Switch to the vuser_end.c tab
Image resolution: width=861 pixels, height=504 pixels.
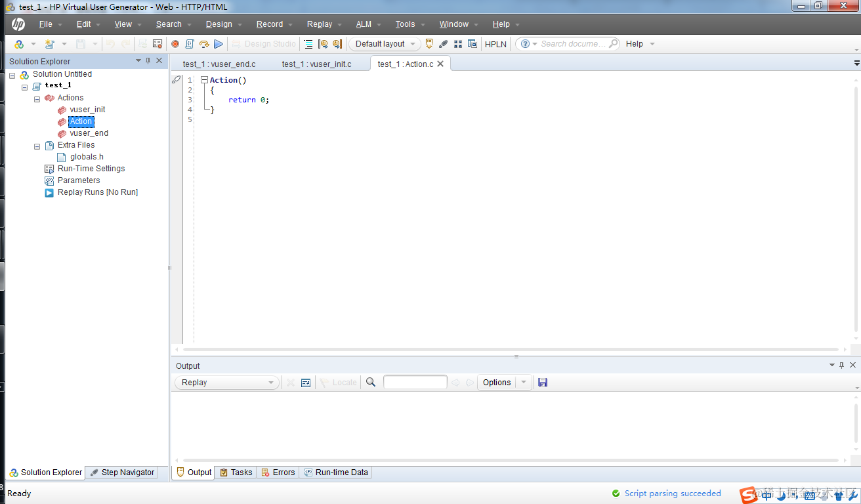219,64
